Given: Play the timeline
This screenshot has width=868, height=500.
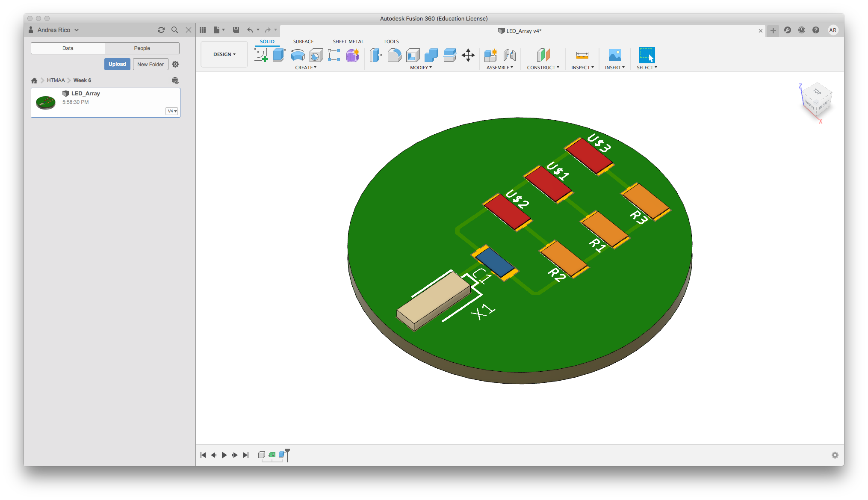Looking at the screenshot, I should point(224,455).
